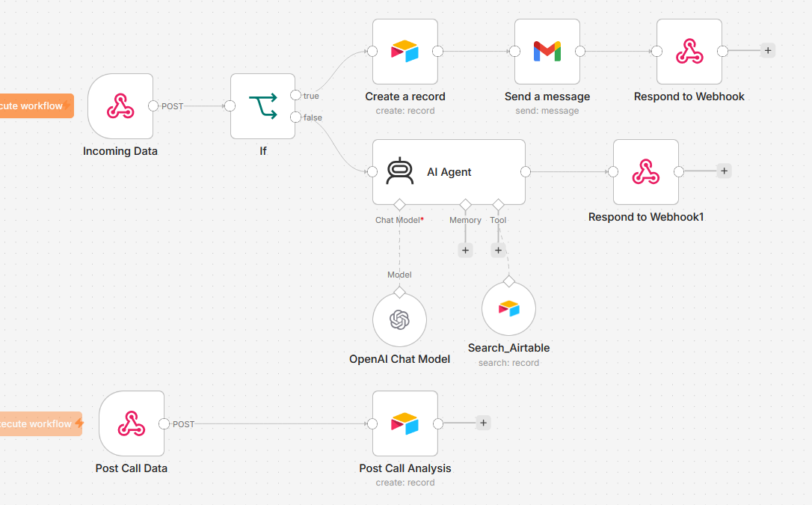Click the Respond to Webhook1 input connector

[x=613, y=172]
